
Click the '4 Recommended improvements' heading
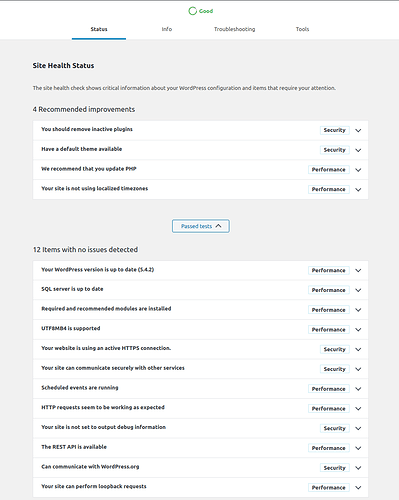(x=84, y=109)
